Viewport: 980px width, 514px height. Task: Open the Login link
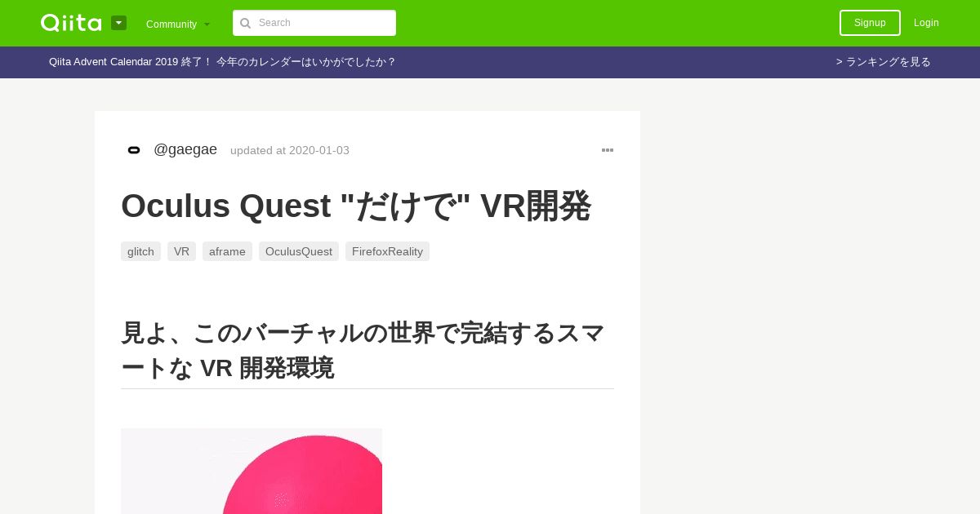[926, 23]
